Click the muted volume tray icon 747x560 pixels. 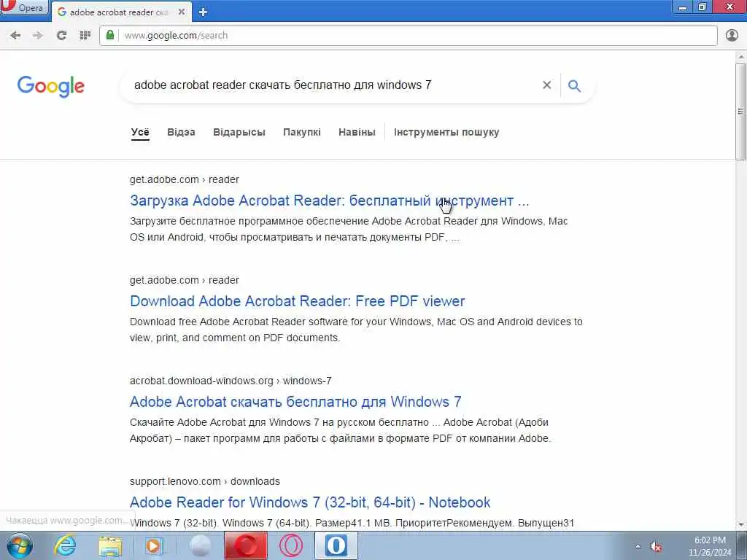[656, 546]
